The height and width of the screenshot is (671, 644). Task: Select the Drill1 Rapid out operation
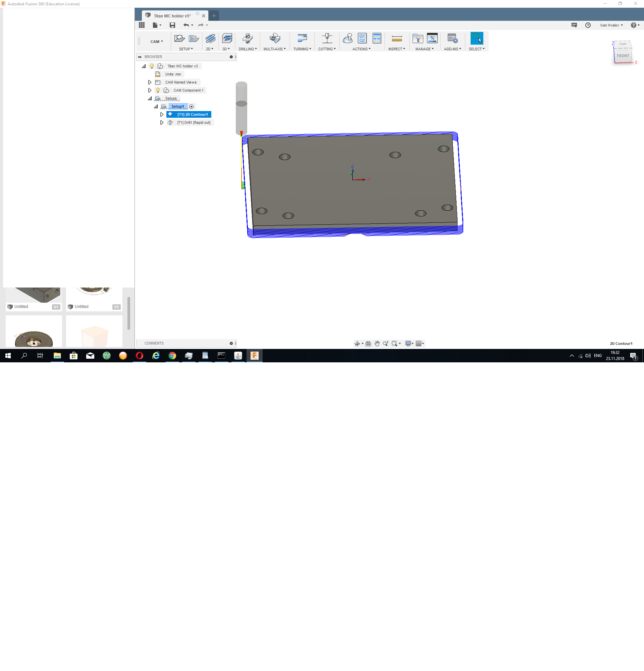pyautogui.click(x=194, y=122)
